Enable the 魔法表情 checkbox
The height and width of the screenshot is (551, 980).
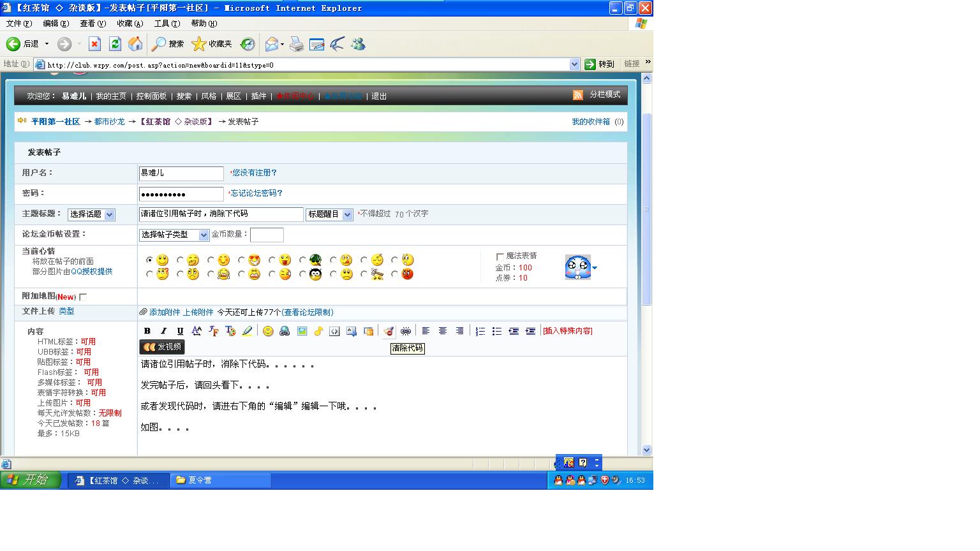[x=500, y=256]
